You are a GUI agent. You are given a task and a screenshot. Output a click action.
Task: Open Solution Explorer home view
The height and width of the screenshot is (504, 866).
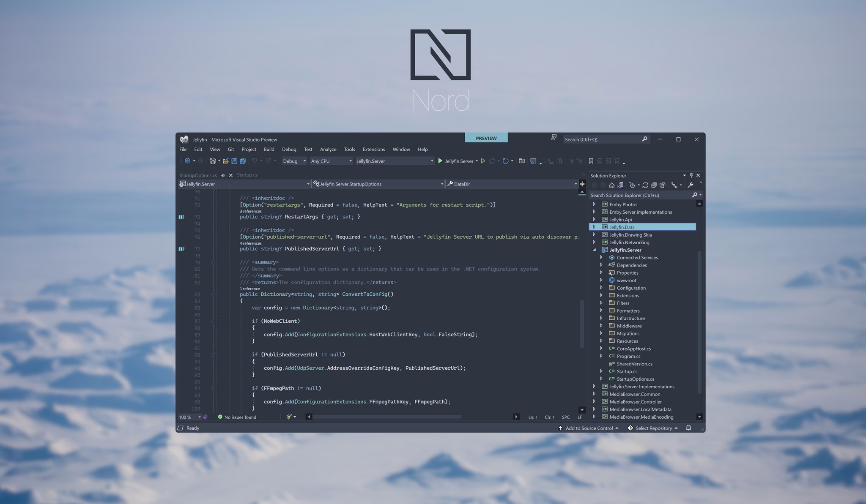pyautogui.click(x=611, y=185)
